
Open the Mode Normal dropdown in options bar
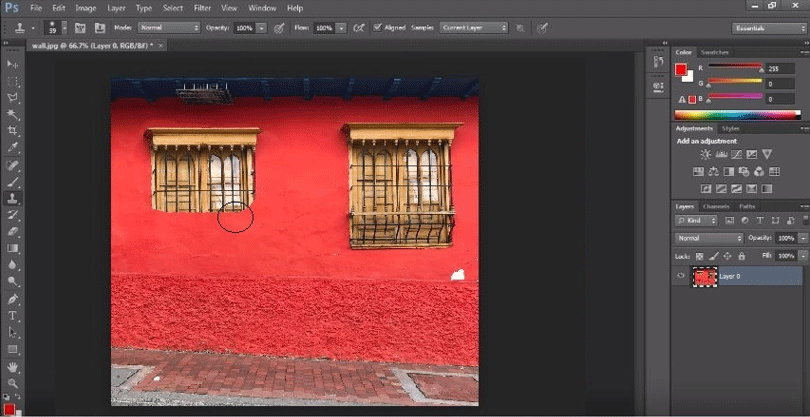pos(169,28)
